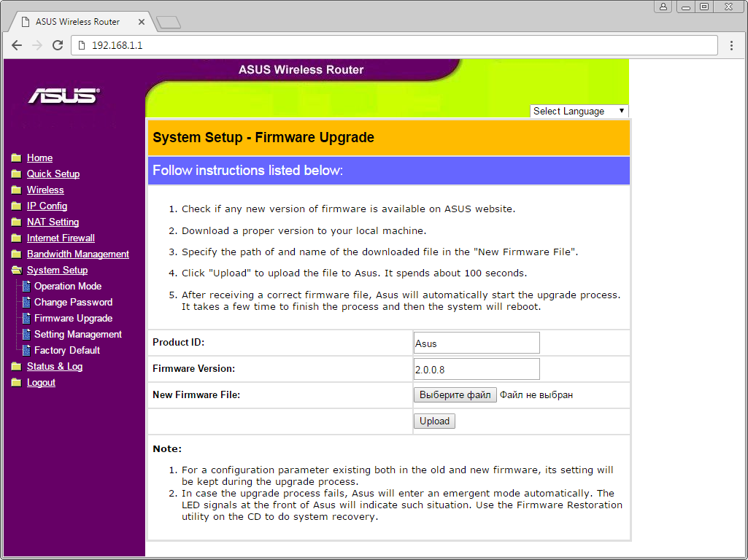Click the Выберите файл file chooser button
Image resolution: width=748 pixels, height=560 pixels.
click(x=455, y=394)
